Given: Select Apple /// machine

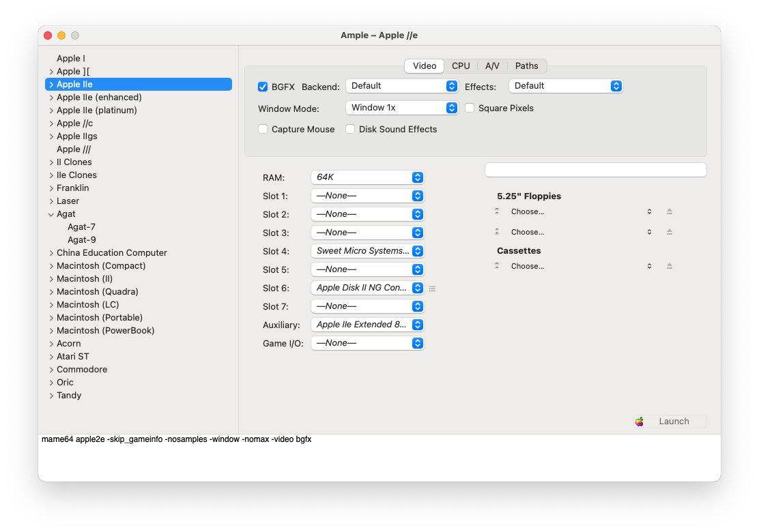Looking at the screenshot, I should tap(139, 149).
